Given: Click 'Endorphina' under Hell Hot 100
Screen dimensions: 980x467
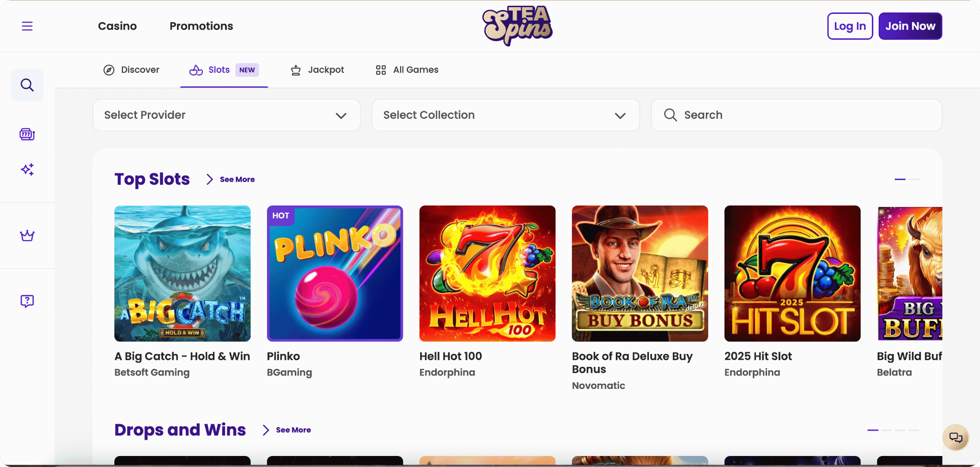Looking at the screenshot, I should (447, 372).
